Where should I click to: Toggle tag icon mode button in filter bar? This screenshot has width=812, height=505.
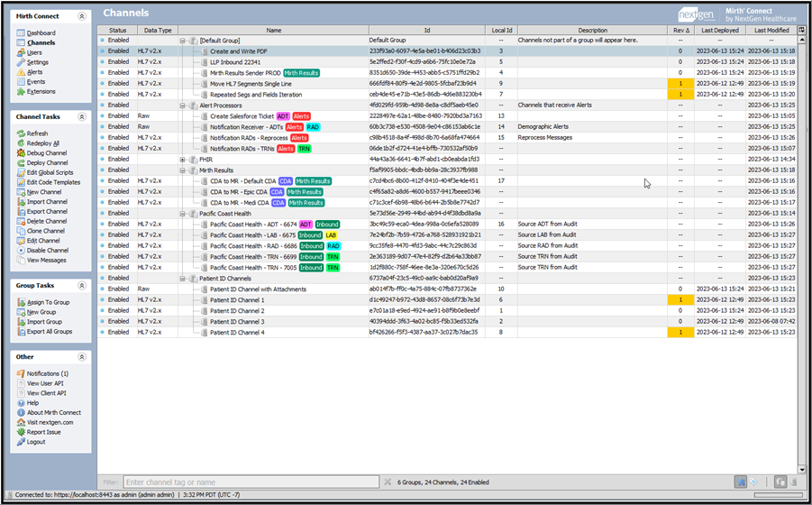coord(754,482)
